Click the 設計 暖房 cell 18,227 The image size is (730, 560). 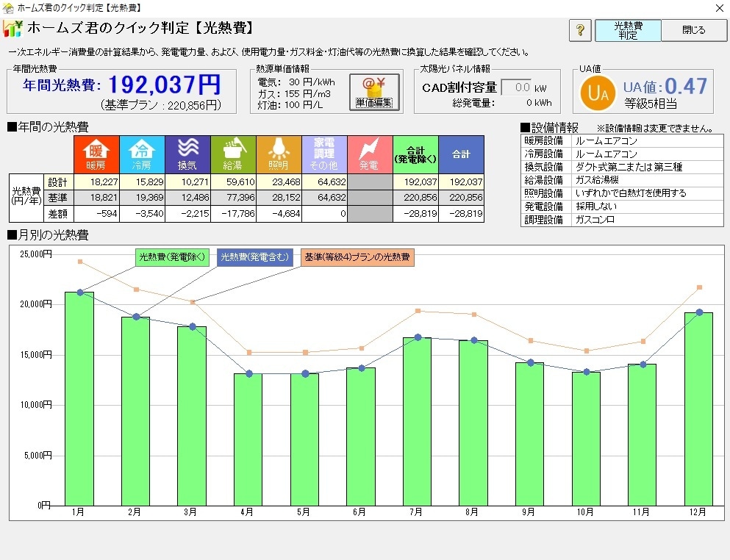[96, 182]
